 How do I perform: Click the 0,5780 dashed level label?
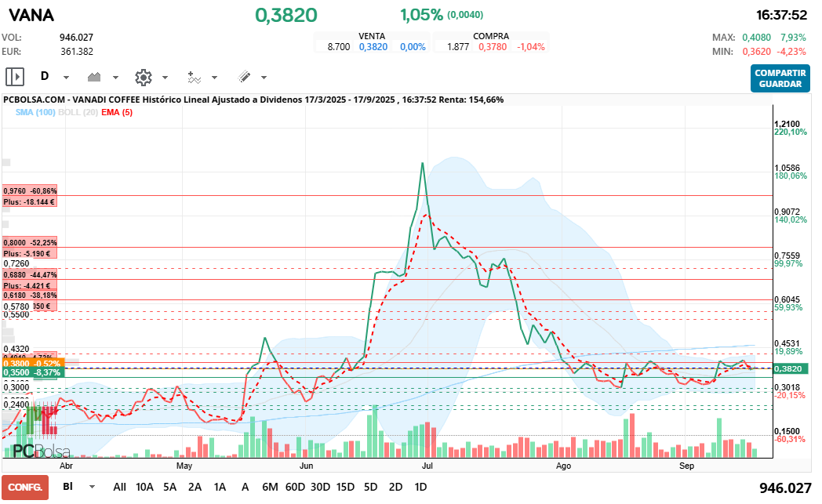click(16, 306)
